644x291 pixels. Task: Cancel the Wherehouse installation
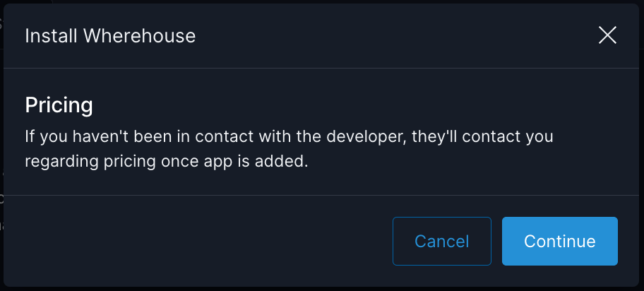pyautogui.click(x=441, y=242)
